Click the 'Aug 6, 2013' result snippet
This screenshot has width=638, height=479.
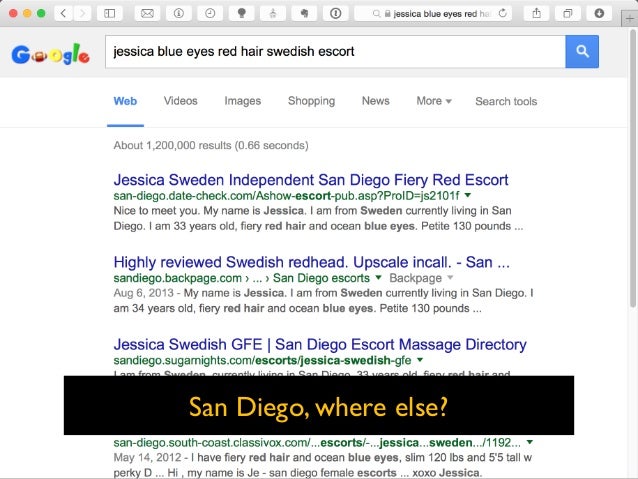tap(323, 301)
